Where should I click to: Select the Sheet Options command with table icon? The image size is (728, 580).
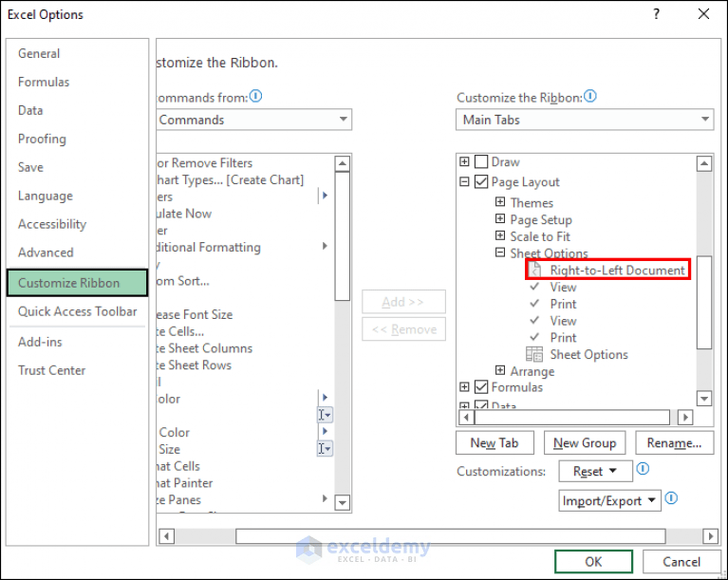pyautogui.click(x=577, y=355)
